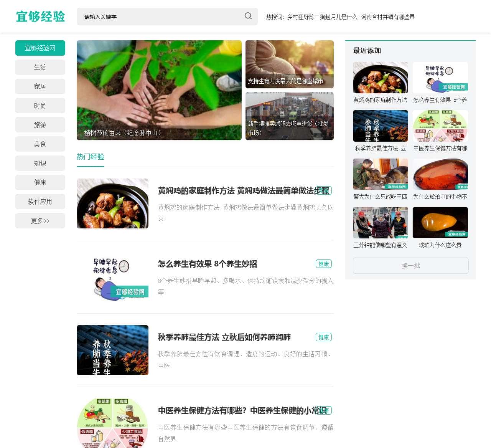Open the 美食 category
This screenshot has width=491, height=448.
pos(40,144)
